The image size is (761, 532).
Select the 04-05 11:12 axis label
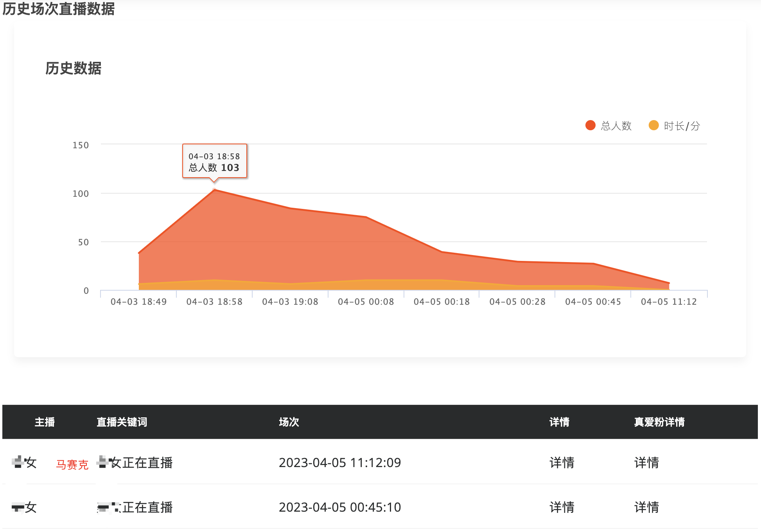pyautogui.click(x=669, y=302)
